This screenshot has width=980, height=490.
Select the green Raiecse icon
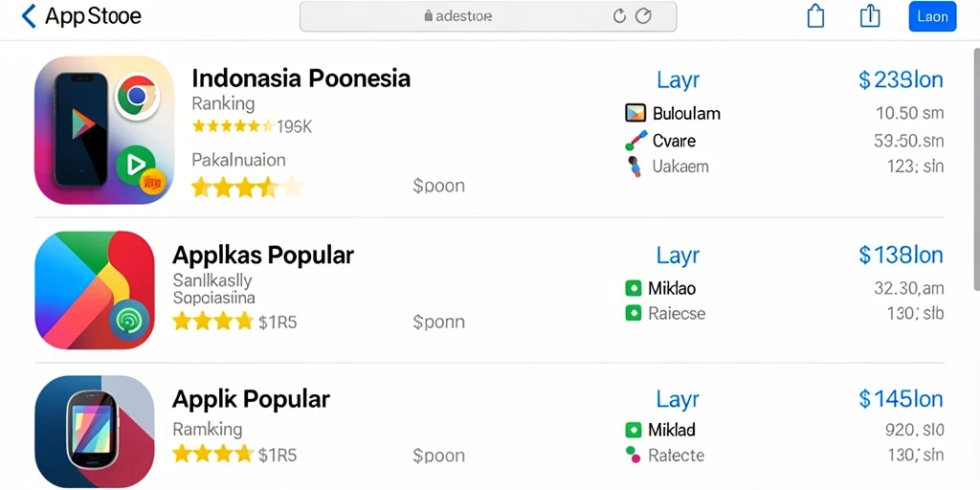click(x=634, y=313)
